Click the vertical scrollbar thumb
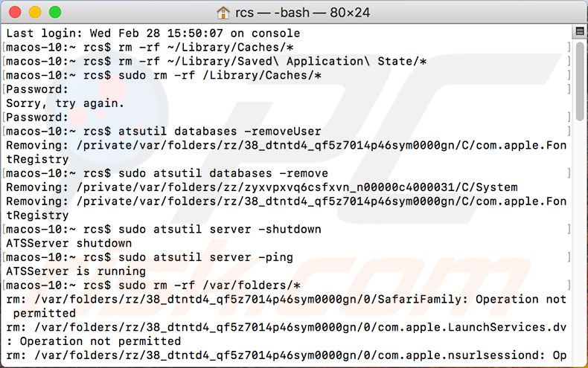The image size is (588, 368). (x=581, y=80)
